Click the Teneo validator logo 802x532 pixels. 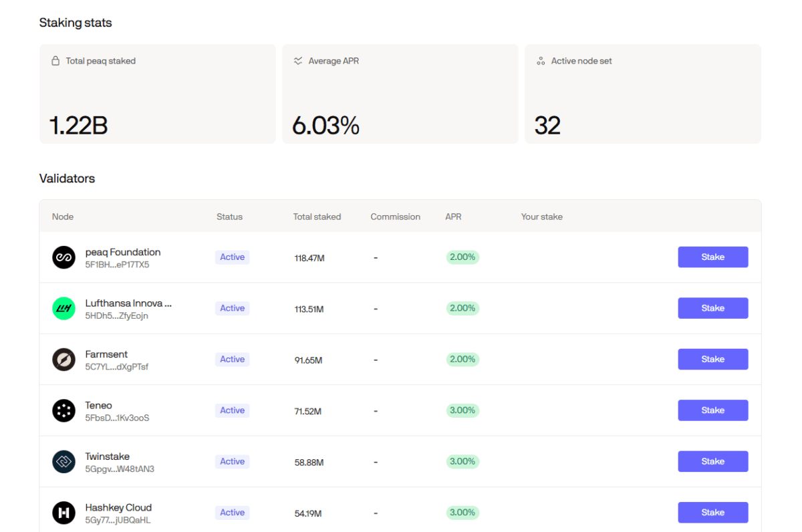pyautogui.click(x=63, y=410)
